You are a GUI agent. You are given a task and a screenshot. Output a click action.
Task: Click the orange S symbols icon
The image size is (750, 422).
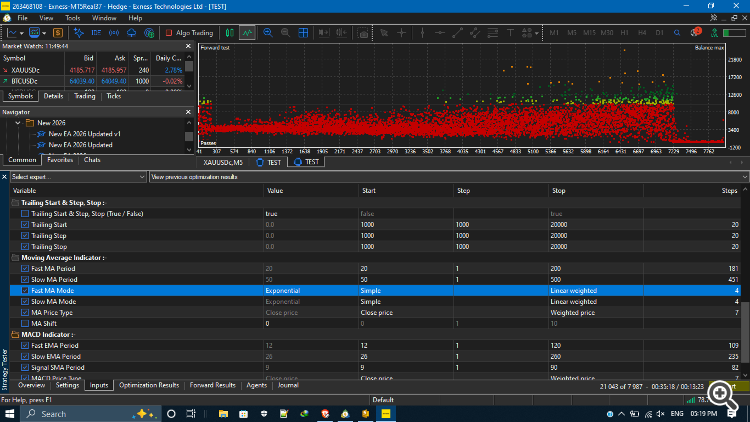58,33
